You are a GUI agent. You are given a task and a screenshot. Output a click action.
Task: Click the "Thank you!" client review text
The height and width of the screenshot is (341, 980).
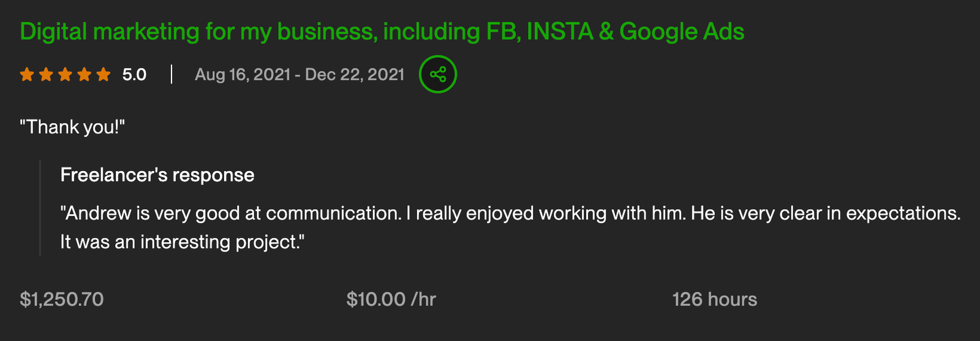click(x=72, y=127)
